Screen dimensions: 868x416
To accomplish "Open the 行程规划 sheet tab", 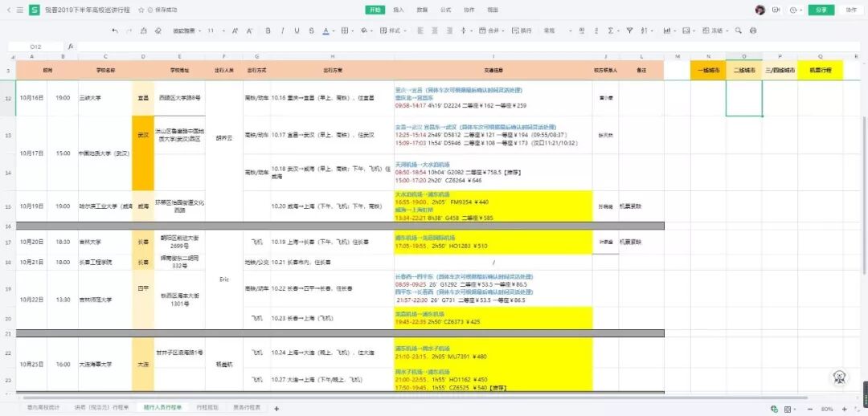I will [x=207, y=408].
